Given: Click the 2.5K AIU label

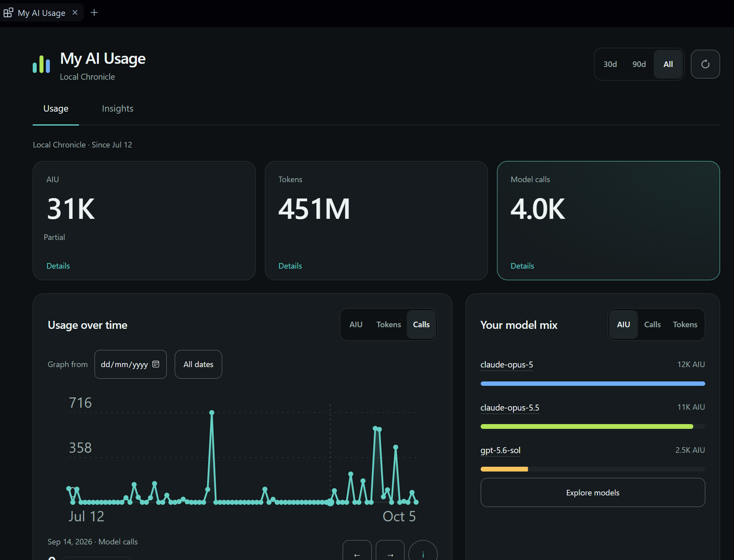Looking at the screenshot, I should (x=690, y=450).
